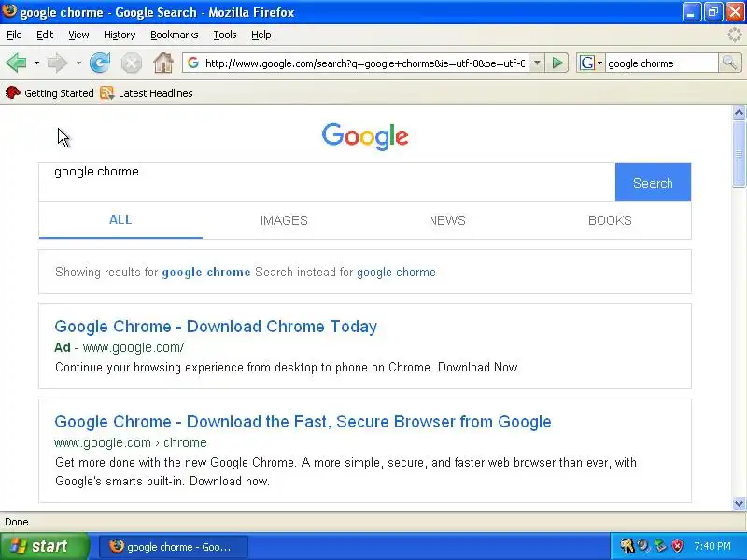Click the scrollbar down arrow
This screenshot has width=747, height=560.
point(739,503)
